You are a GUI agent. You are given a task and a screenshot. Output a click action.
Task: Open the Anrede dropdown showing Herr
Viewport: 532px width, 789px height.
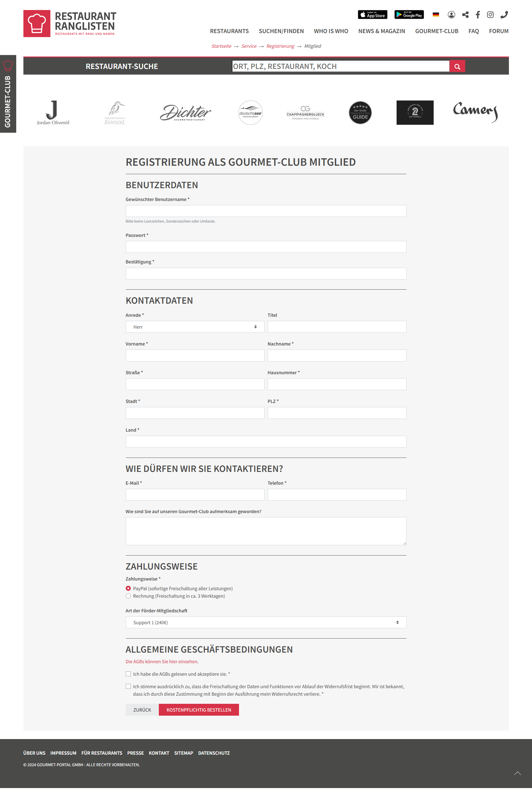coord(195,326)
